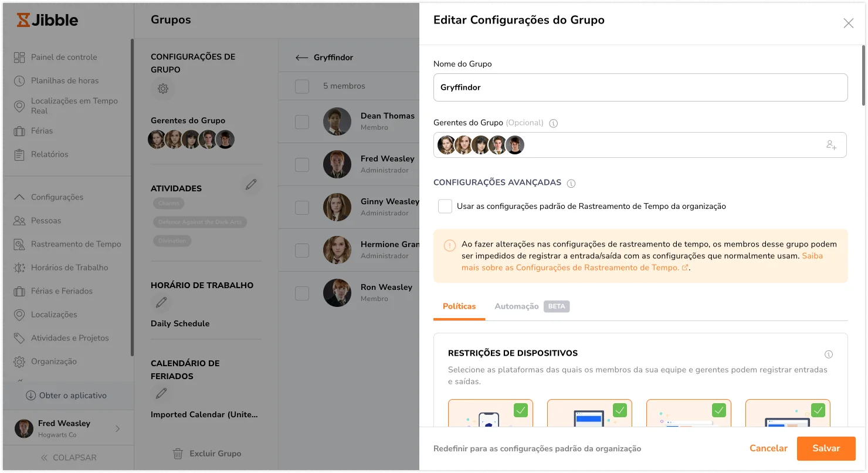The width and height of the screenshot is (868, 473).
Task: Click the Cancelar button
Action: [768, 448]
